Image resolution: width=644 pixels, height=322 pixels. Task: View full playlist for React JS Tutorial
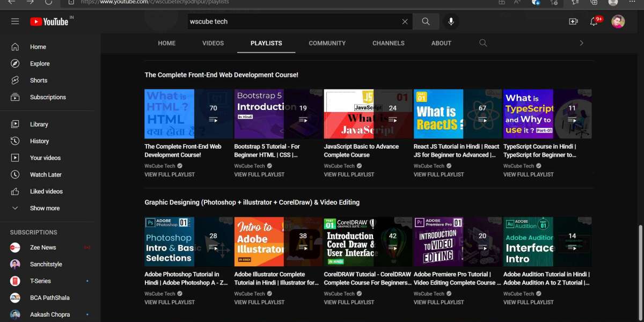pyautogui.click(x=438, y=174)
